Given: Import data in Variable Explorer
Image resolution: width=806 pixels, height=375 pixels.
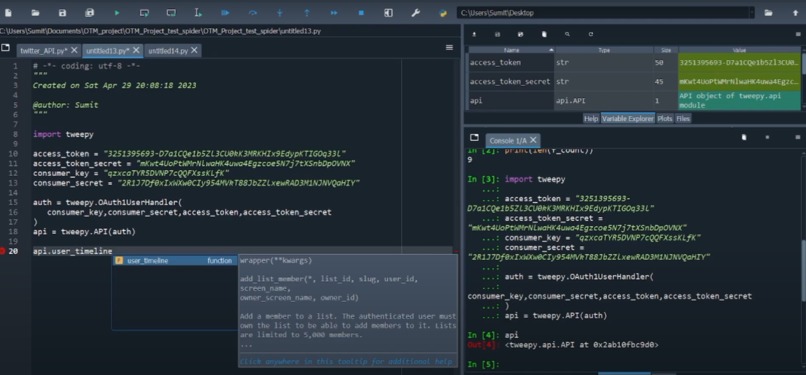Looking at the screenshot, I should [474, 34].
